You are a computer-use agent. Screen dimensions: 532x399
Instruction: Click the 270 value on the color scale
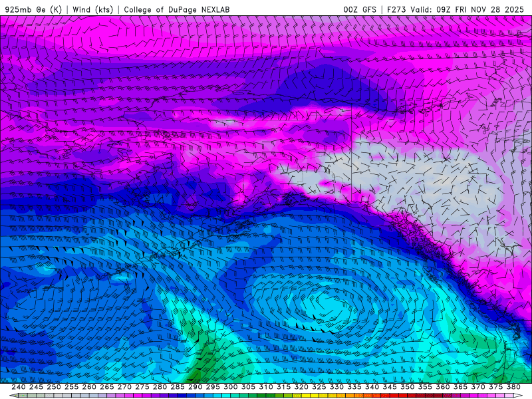pyautogui.click(x=124, y=387)
